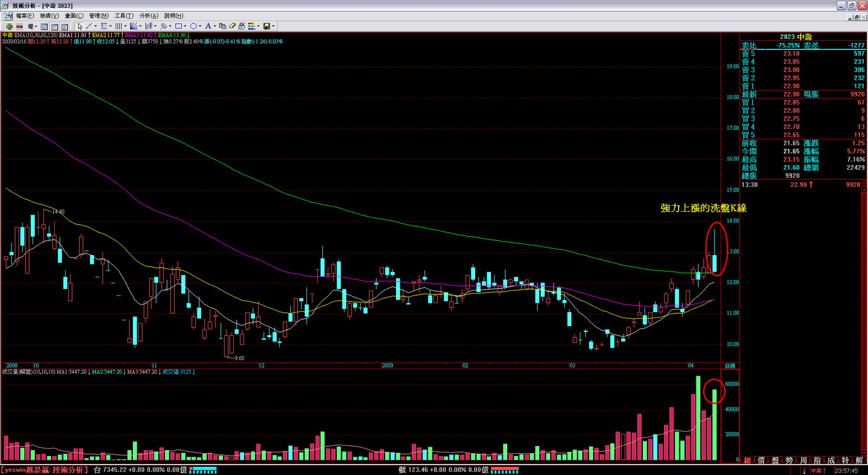868x475 pixels.
Task: Open dropdown arrow beside trend line tool
Action: click(95, 26)
